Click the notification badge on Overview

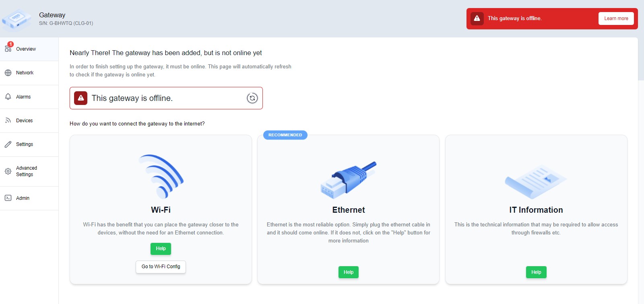(10, 44)
